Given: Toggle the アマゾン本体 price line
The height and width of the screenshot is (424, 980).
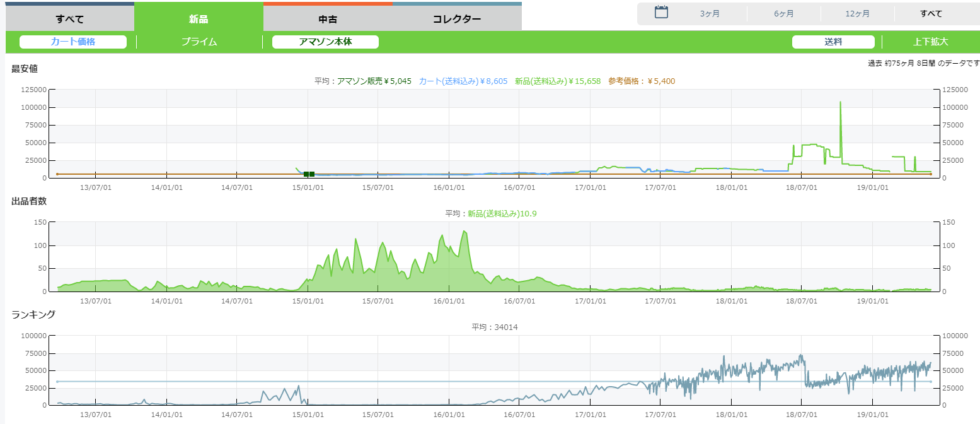Looking at the screenshot, I should [325, 42].
